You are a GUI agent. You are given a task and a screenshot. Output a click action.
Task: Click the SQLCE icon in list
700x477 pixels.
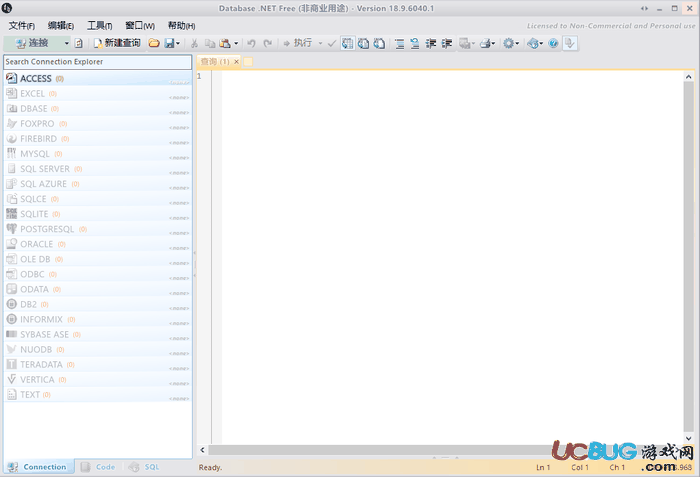[12, 199]
